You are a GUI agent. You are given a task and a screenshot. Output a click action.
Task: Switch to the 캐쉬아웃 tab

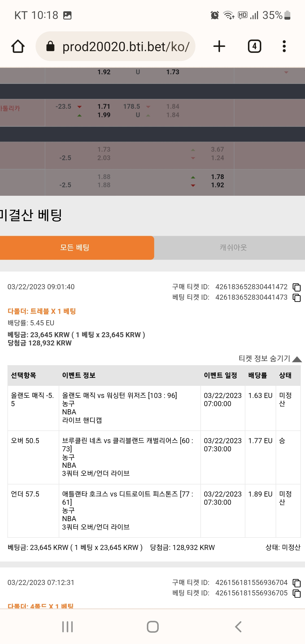pyautogui.click(x=233, y=248)
